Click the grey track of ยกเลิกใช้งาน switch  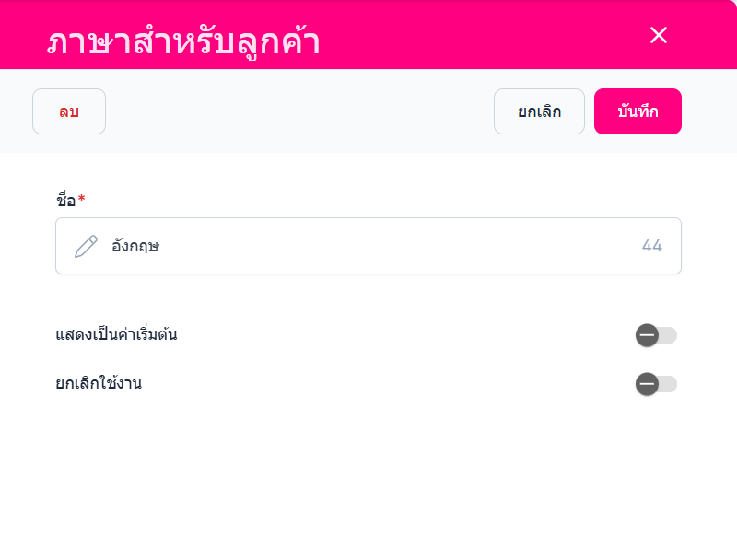coord(669,384)
